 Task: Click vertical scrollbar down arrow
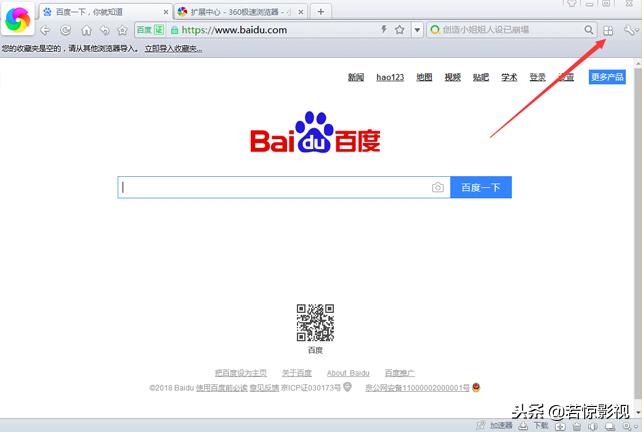[x=638, y=412]
